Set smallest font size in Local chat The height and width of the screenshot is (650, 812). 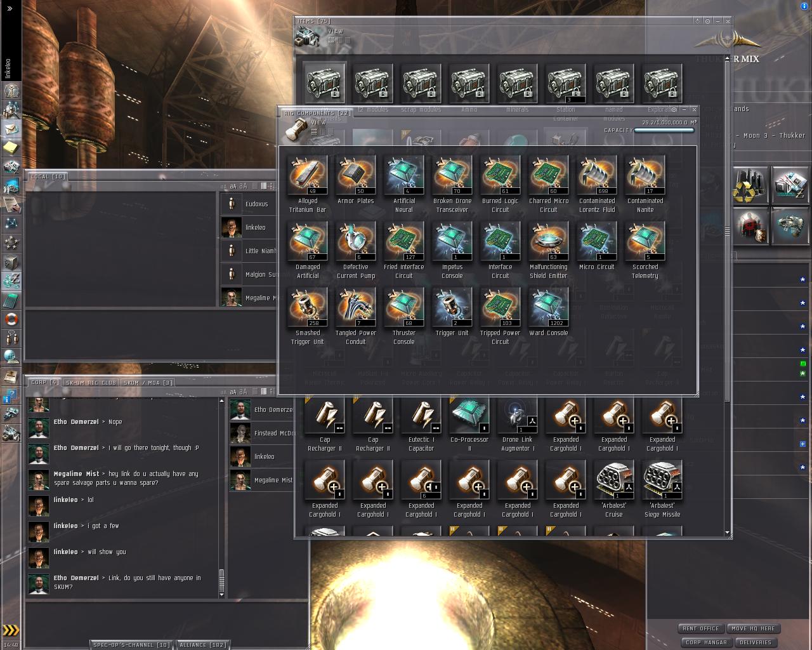(x=224, y=187)
